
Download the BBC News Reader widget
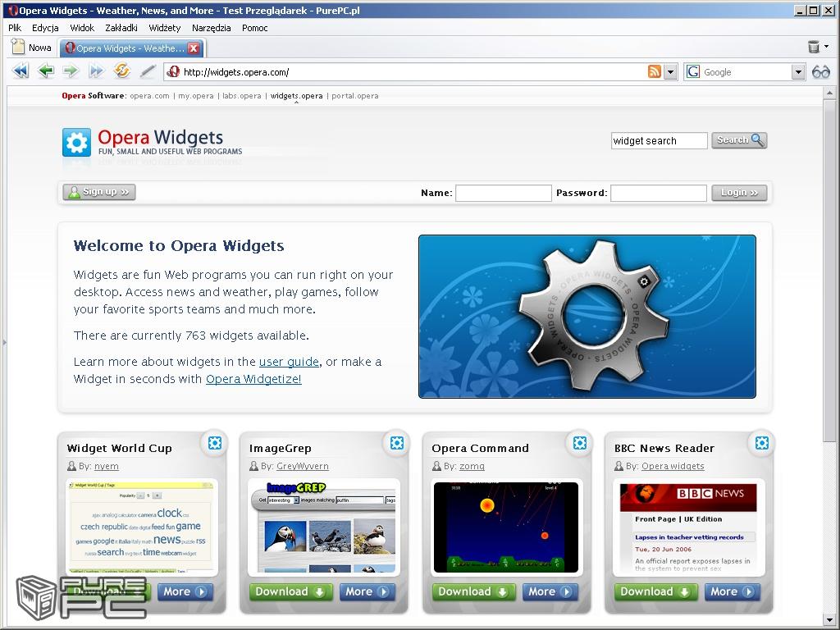tap(655, 592)
